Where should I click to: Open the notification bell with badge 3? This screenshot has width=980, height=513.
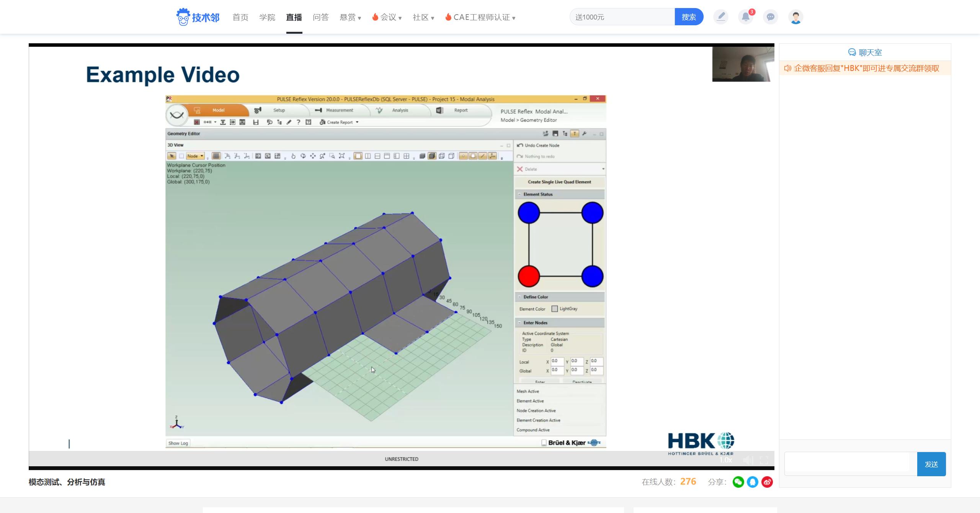746,17
